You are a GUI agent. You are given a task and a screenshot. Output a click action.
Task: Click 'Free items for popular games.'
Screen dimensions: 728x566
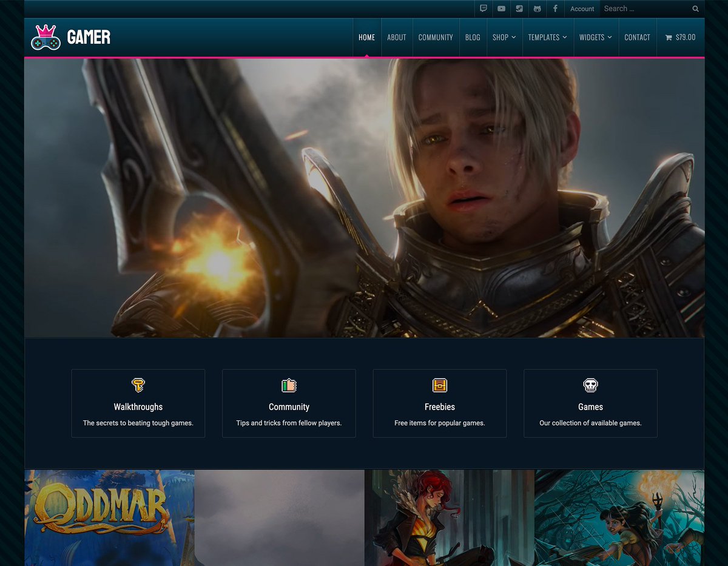[x=440, y=423]
